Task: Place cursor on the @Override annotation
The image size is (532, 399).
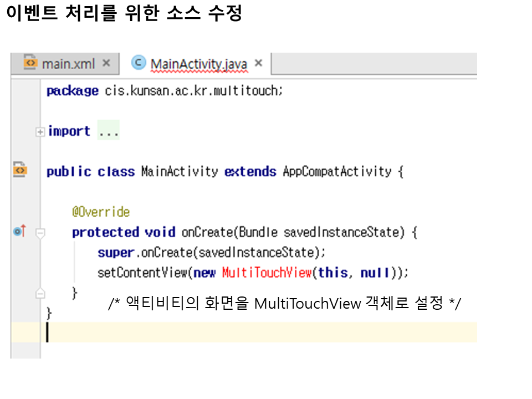Action: coord(101,212)
